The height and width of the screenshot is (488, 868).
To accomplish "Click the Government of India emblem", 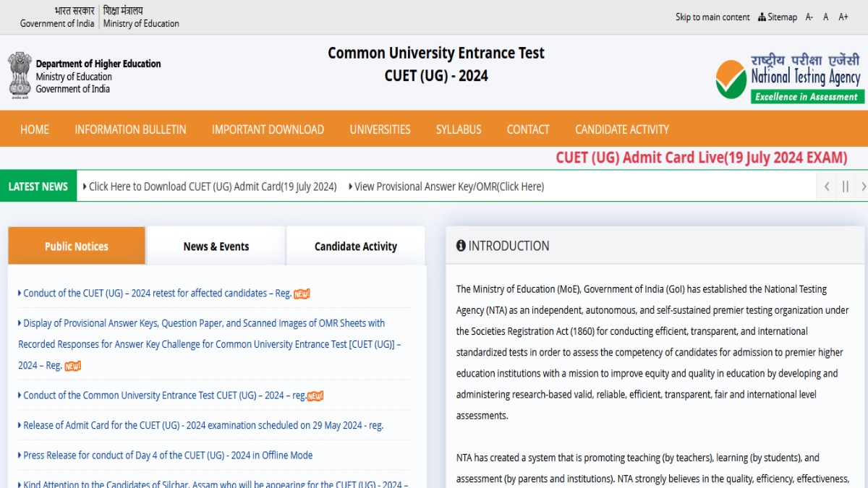I will pyautogui.click(x=20, y=74).
